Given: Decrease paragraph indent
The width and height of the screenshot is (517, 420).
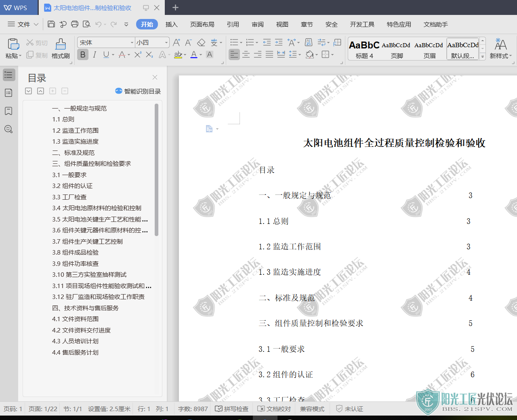Looking at the screenshot, I should (x=267, y=42).
